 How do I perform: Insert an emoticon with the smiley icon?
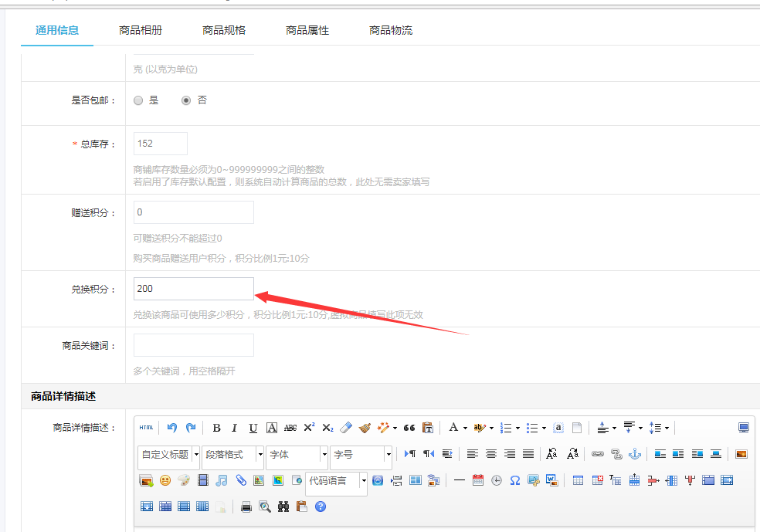pos(165,480)
